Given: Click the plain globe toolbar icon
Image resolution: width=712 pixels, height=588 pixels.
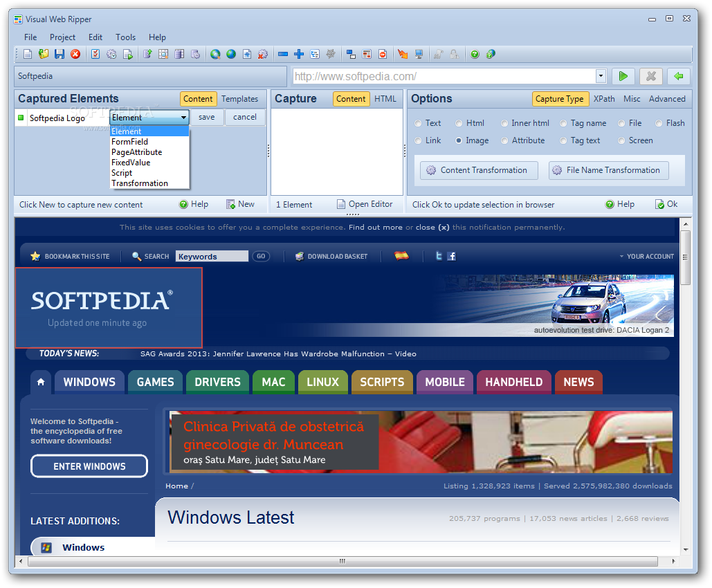Looking at the screenshot, I should point(231,54).
